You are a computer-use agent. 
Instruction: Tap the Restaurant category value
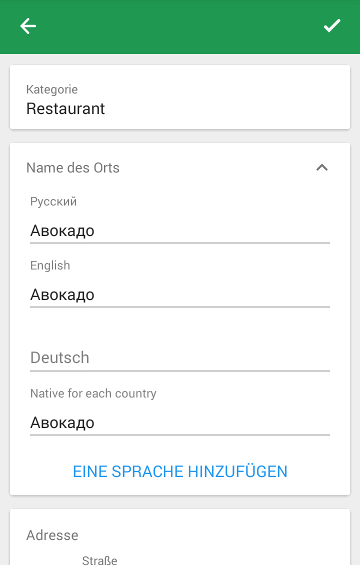pos(65,109)
